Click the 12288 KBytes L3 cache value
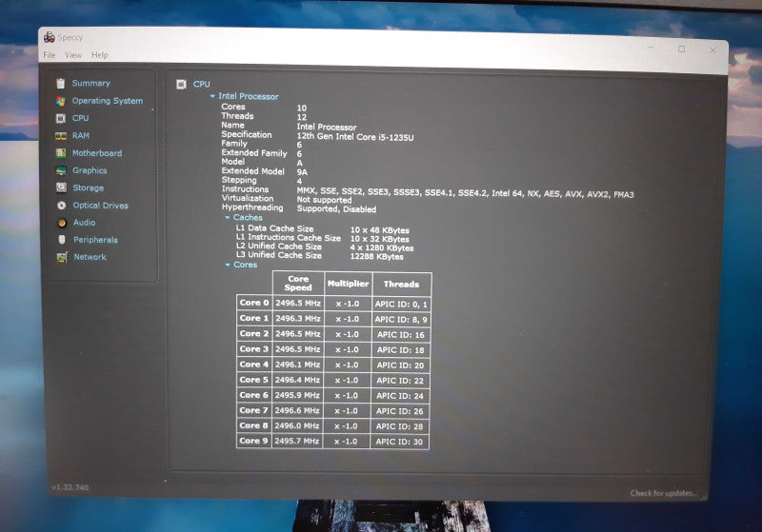 [x=376, y=257]
